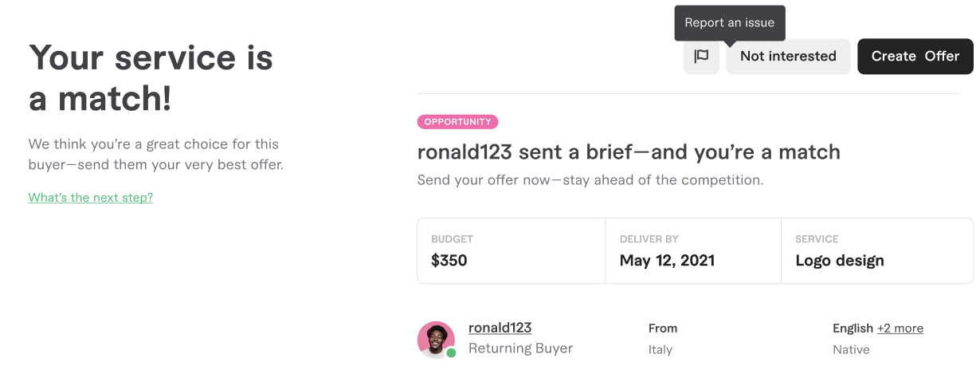Expand the "+2 more" languages link
Screen dimensions: 980x370
tap(900, 329)
